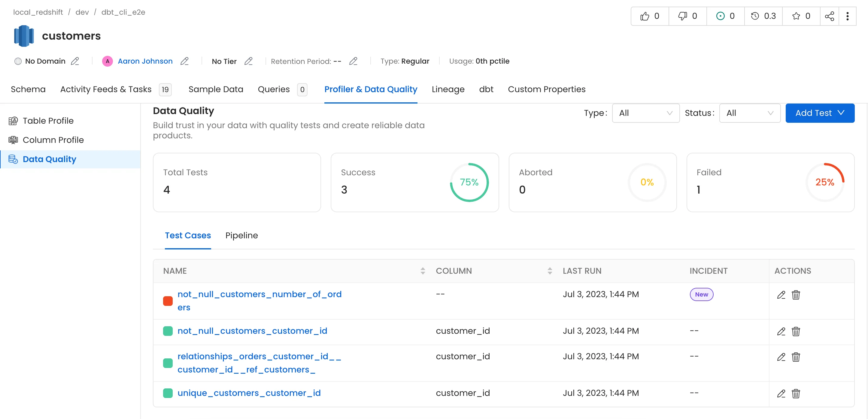Image resolution: width=868 pixels, height=419 pixels.
Task: Edit the not_null_customers_customer_id test case
Action: tap(781, 331)
